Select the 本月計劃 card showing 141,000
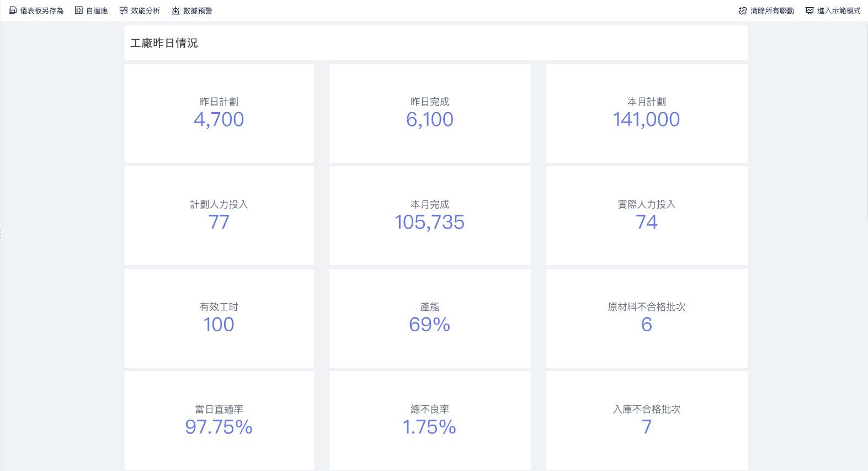 coord(646,113)
